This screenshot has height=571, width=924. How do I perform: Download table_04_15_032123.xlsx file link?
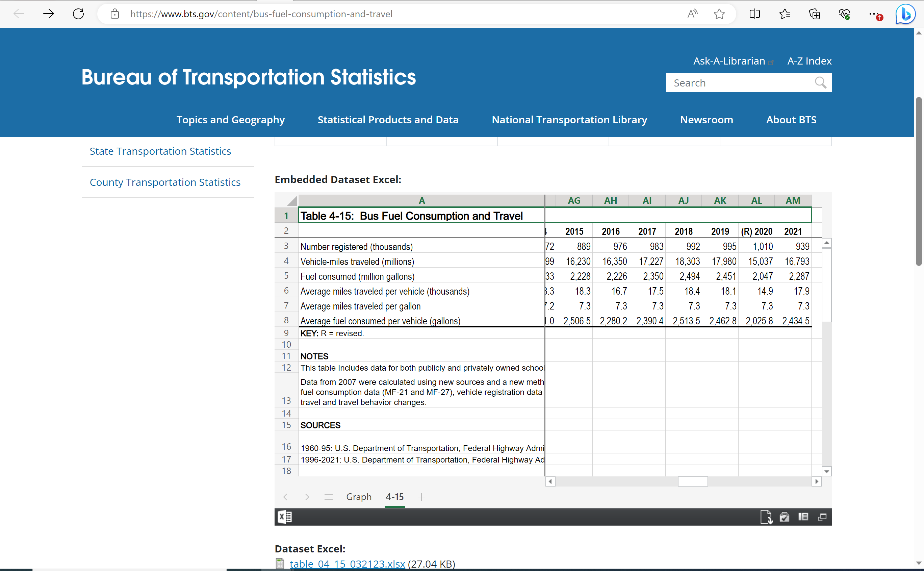pos(347,564)
